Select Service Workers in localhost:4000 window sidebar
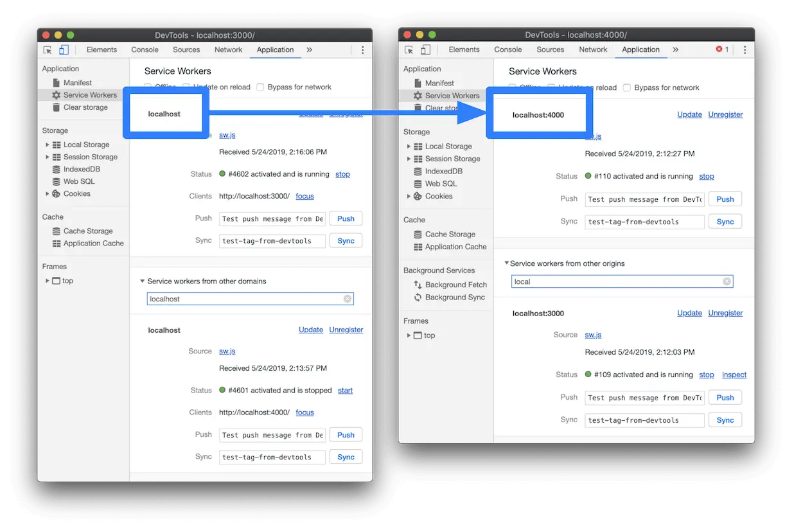 pyautogui.click(x=452, y=96)
